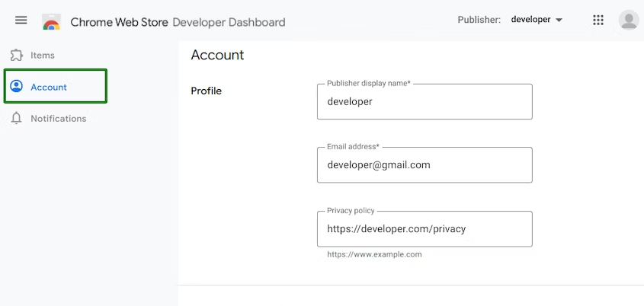Click the Developer Dashboard heading text
Screen dimensions: 644x306
click(229, 22)
